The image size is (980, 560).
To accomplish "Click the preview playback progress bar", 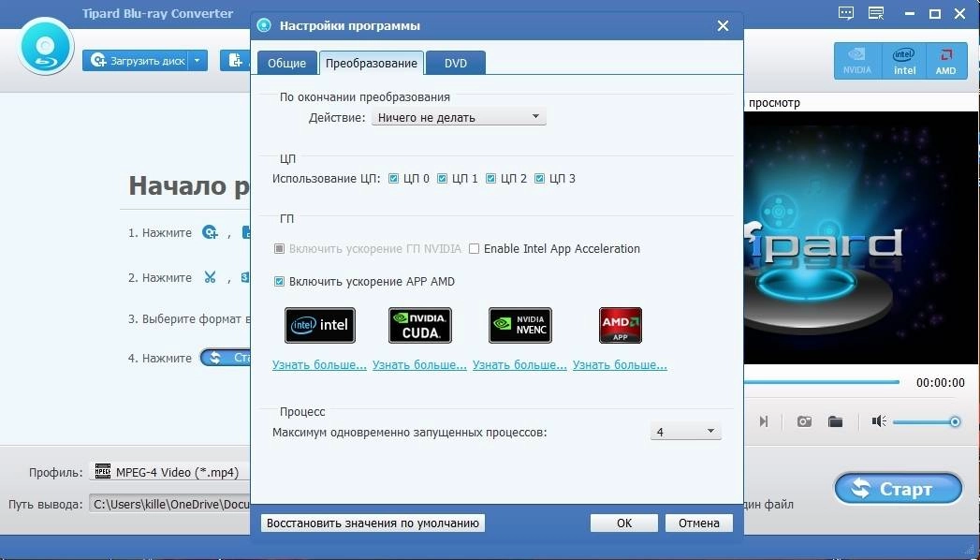I will pos(821,382).
